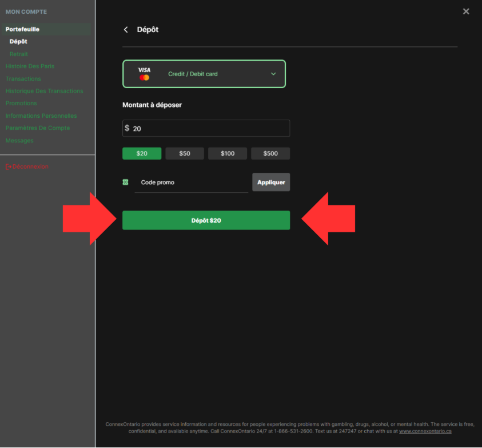Expand the Credit / Debit card dropdown

pos(204,74)
